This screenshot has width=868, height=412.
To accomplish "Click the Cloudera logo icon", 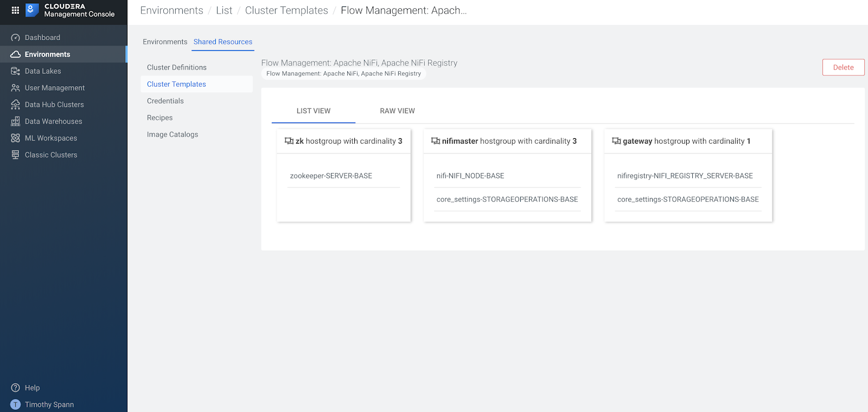I will coord(32,10).
